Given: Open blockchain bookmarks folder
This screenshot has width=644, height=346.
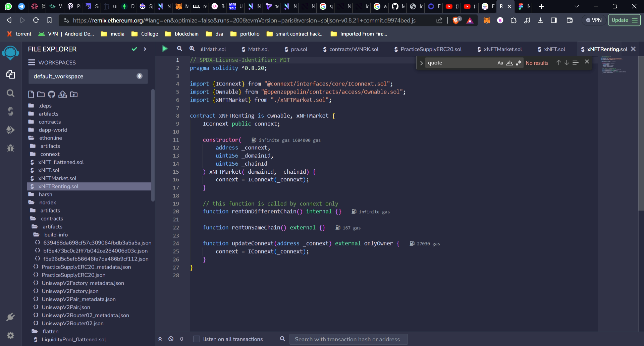Looking at the screenshot, I should coord(182,34).
